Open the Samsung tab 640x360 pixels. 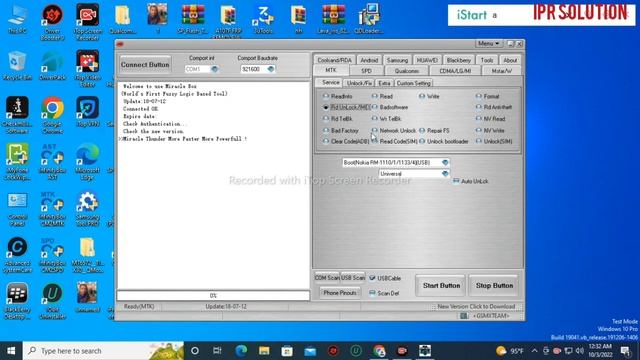397,60
